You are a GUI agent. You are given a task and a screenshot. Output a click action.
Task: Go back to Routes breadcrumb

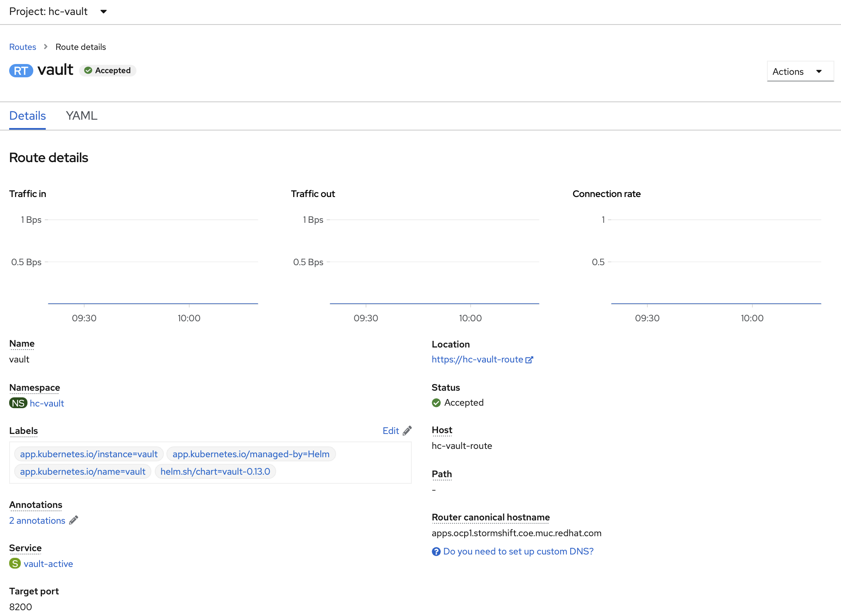point(22,47)
